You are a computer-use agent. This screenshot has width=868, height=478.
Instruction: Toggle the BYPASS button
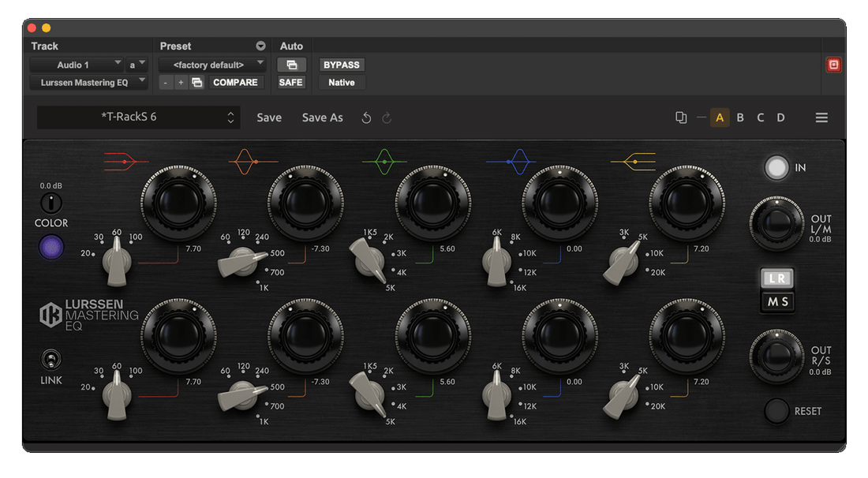pos(342,65)
